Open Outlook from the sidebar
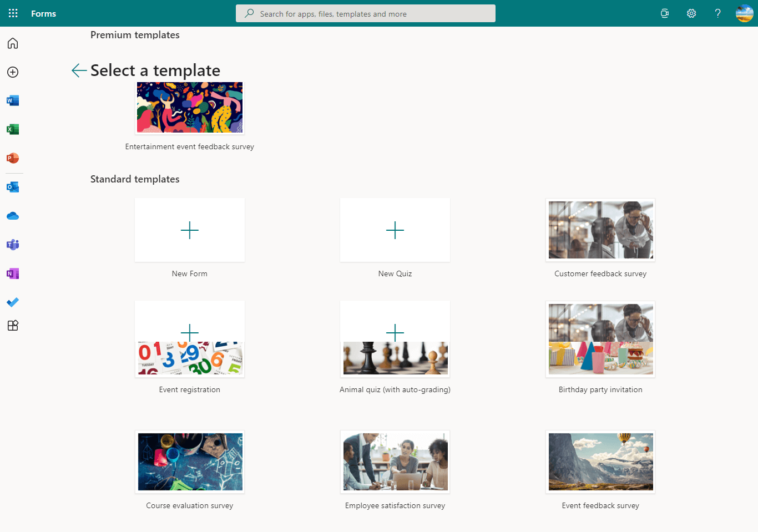 point(13,187)
